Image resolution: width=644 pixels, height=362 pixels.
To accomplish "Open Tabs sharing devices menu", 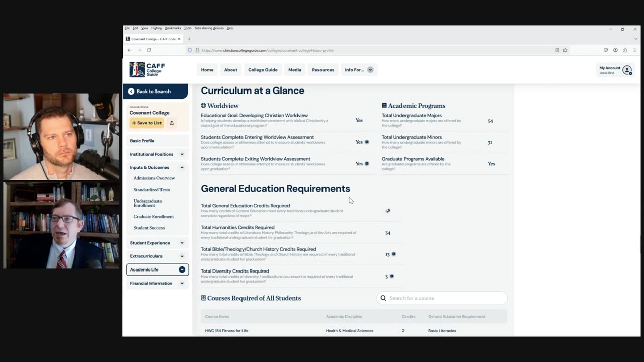I will (209, 28).
